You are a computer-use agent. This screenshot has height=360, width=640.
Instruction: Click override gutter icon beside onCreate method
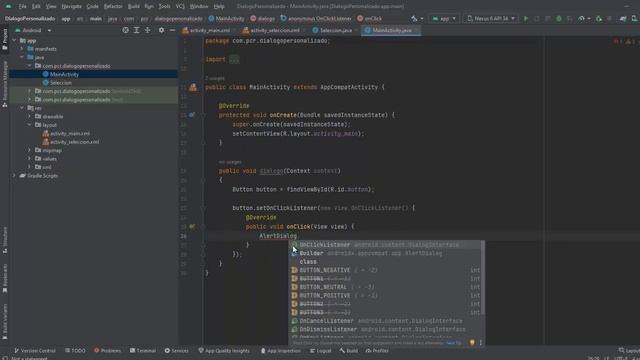[x=192, y=115]
